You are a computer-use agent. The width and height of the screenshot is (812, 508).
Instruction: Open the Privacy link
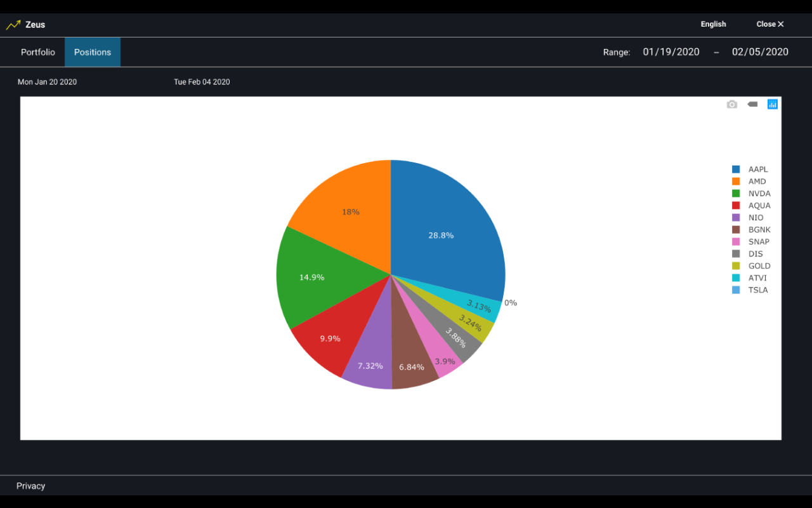[30, 486]
